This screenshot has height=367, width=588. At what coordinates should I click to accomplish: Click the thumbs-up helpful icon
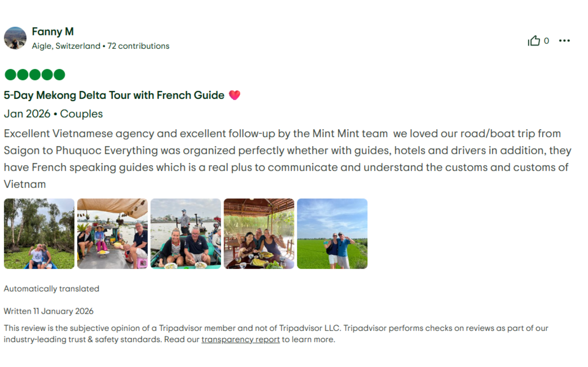pyautogui.click(x=534, y=41)
